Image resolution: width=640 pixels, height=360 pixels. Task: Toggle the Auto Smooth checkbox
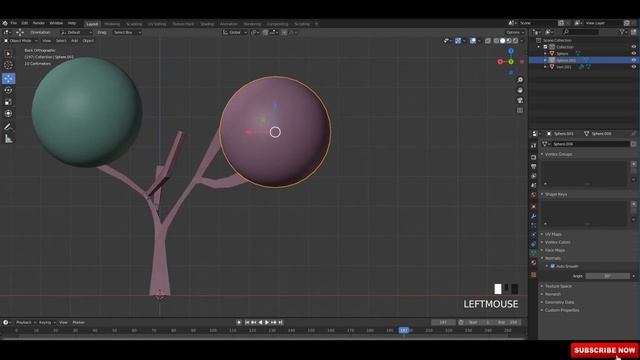coord(552,266)
